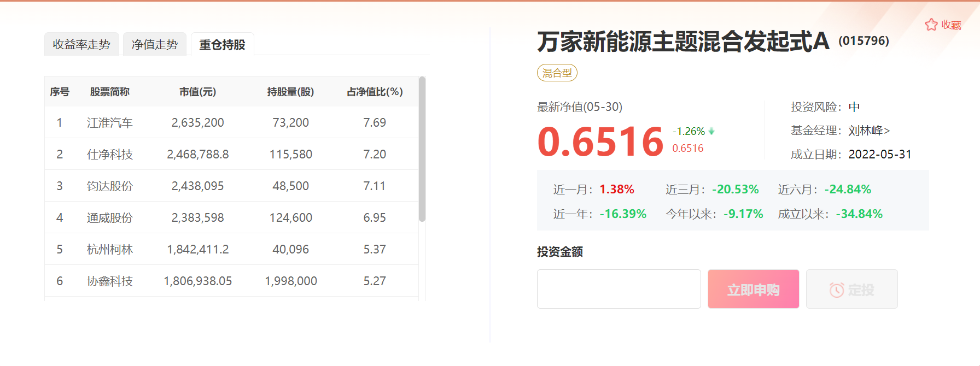Select the 重仓持股 tab

coord(222,44)
